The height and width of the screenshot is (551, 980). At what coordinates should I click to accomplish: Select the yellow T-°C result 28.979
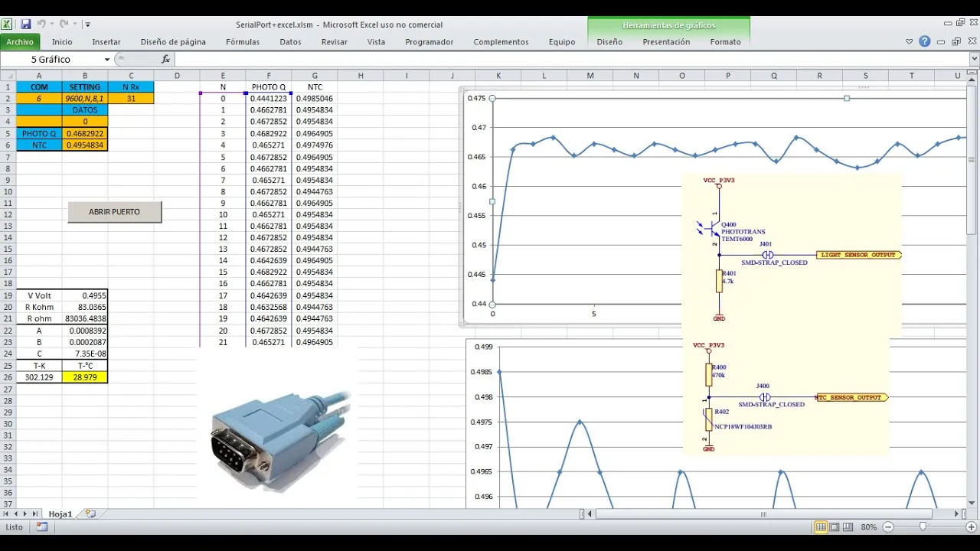pyautogui.click(x=85, y=377)
